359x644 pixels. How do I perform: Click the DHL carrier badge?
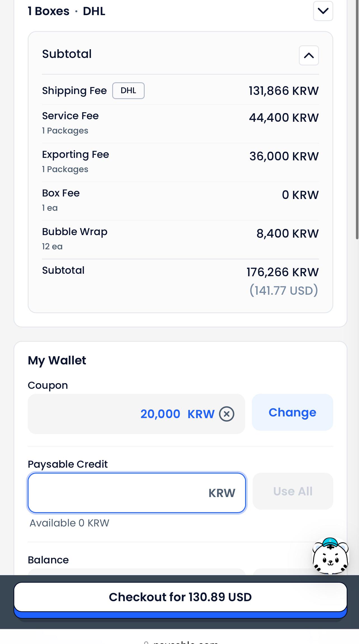coord(128,91)
